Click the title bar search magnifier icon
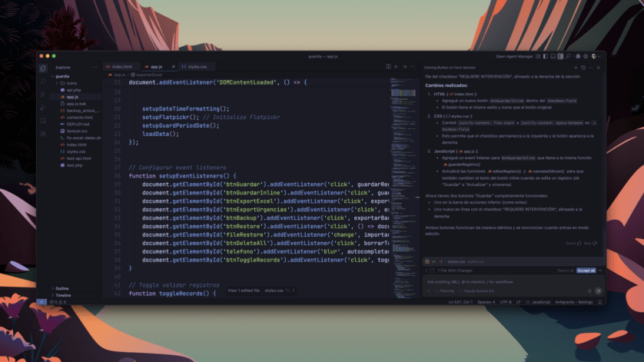This screenshot has height=362, width=644. coord(569,56)
